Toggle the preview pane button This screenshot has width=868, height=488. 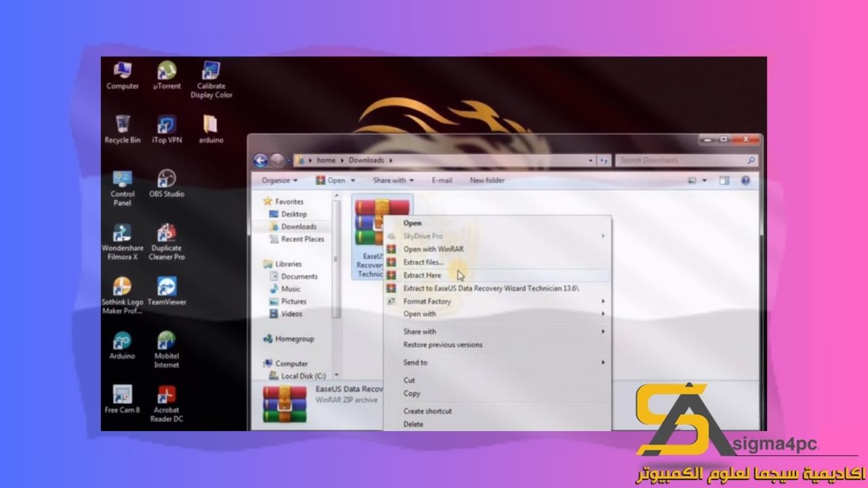[724, 181]
